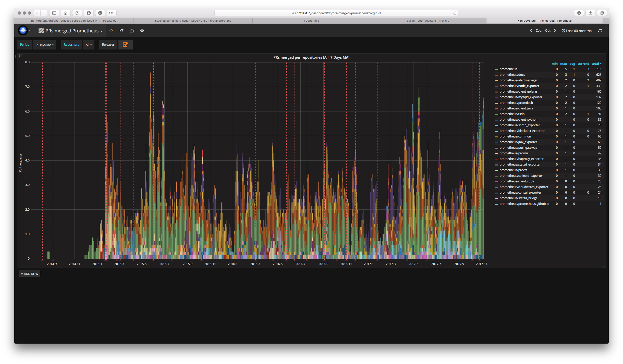Shift time range forward with the right arrow

tap(555, 30)
